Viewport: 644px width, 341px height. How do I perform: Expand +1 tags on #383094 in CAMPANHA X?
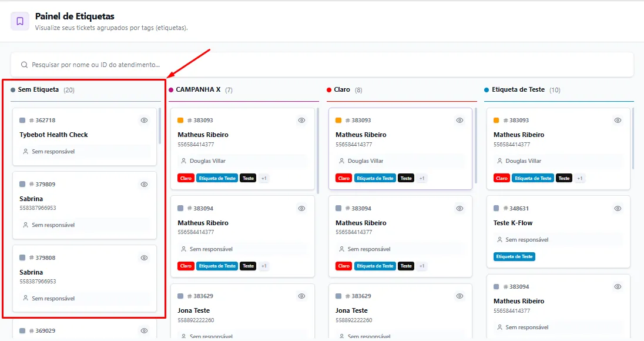coord(264,266)
